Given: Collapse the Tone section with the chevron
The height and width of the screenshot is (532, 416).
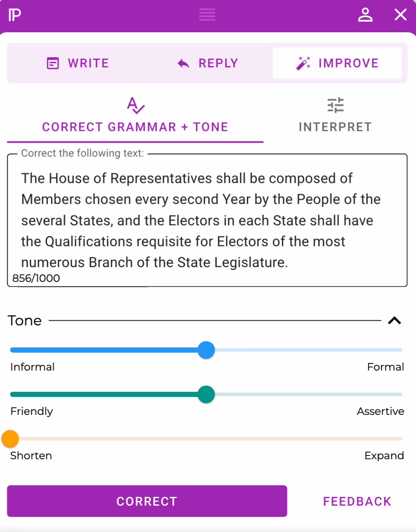Looking at the screenshot, I should coord(394,320).
